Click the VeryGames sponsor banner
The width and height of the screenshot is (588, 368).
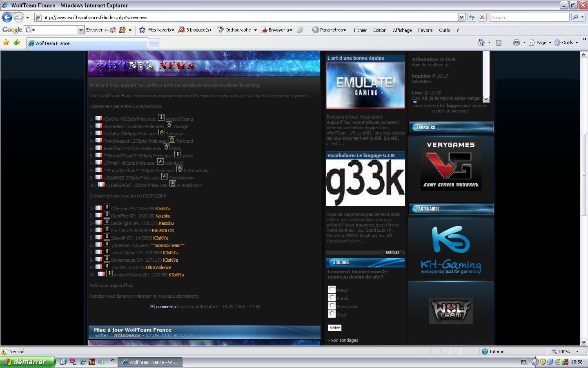coord(451,165)
